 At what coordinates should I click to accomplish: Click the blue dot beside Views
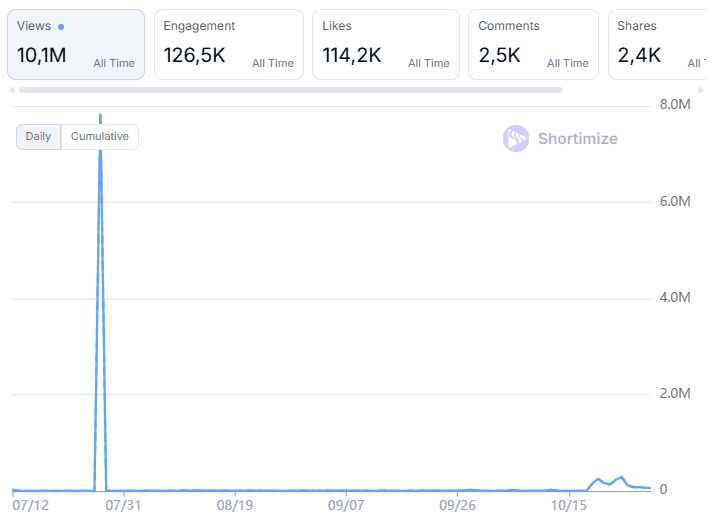coord(61,27)
